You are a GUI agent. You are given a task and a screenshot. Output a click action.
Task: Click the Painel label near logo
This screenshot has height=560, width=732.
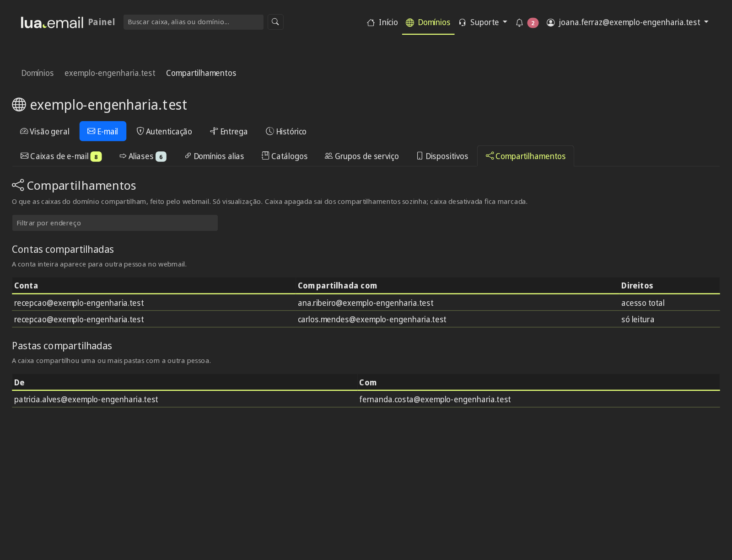pos(102,22)
